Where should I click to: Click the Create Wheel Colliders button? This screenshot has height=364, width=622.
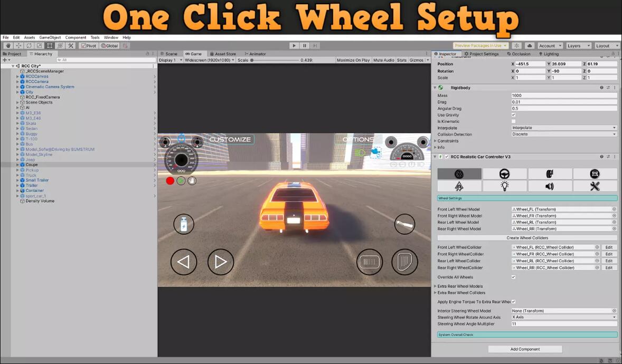tap(527, 238)
